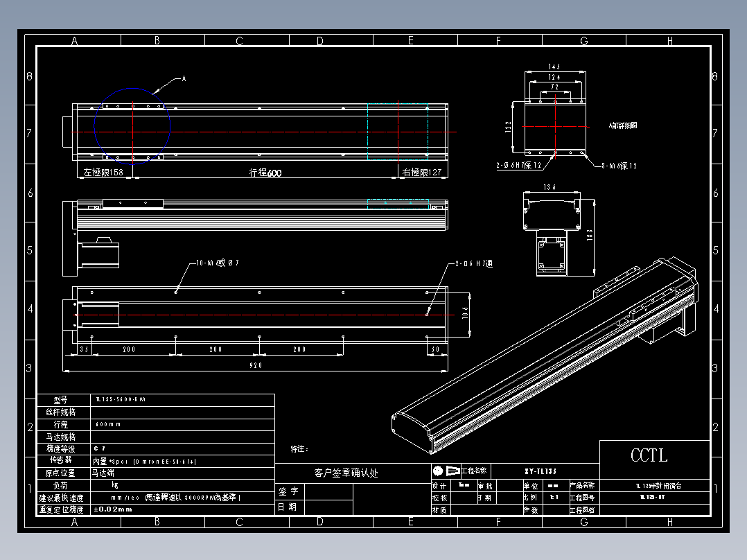Click the '左極限158' dimension text

[x=103, y=172]
